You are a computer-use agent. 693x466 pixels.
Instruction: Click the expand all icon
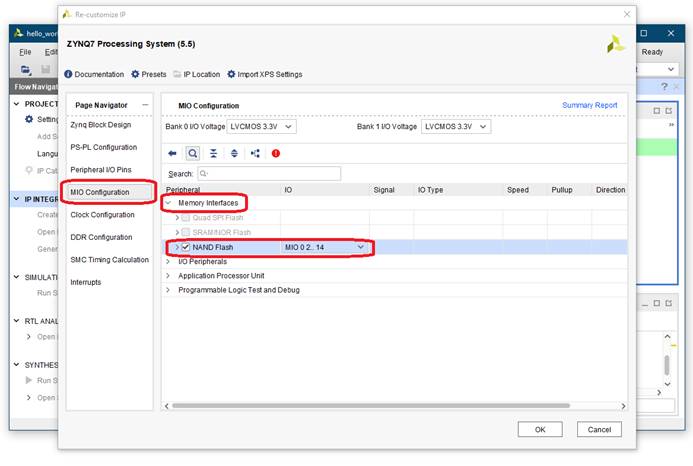pyautogui.click(x=234, y=153)
